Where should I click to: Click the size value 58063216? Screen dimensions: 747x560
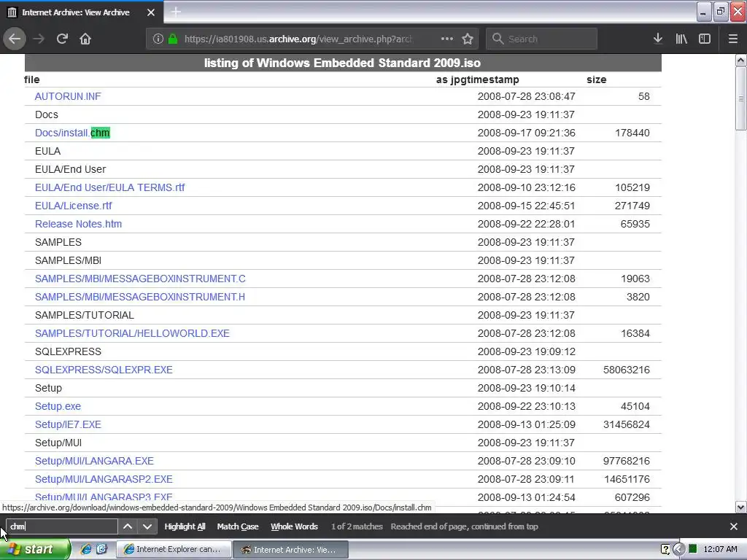click(x=627, y=370)
